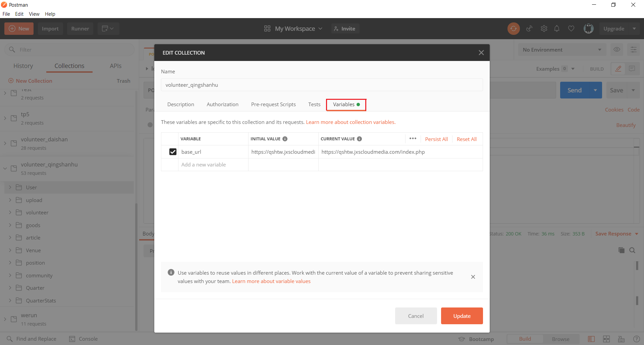Click the initial value info icon
The image size is (644, 345).
click(x=285, y=139)
